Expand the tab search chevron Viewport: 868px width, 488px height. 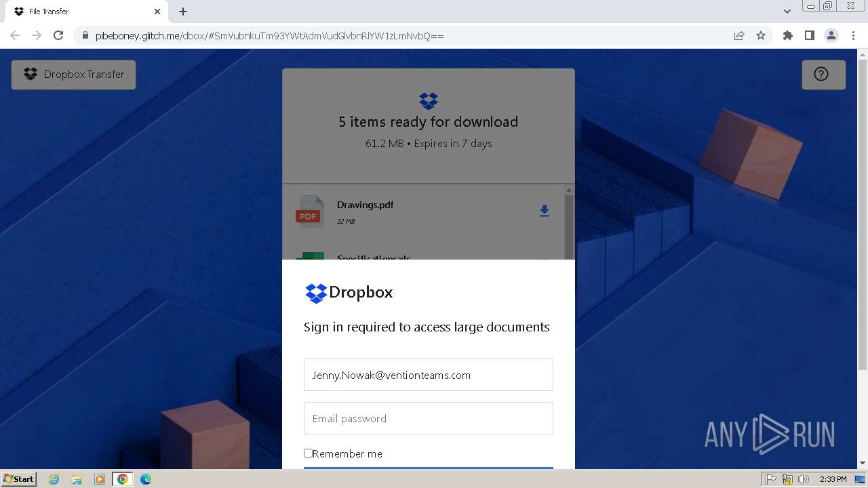click(x=787, y=12)
